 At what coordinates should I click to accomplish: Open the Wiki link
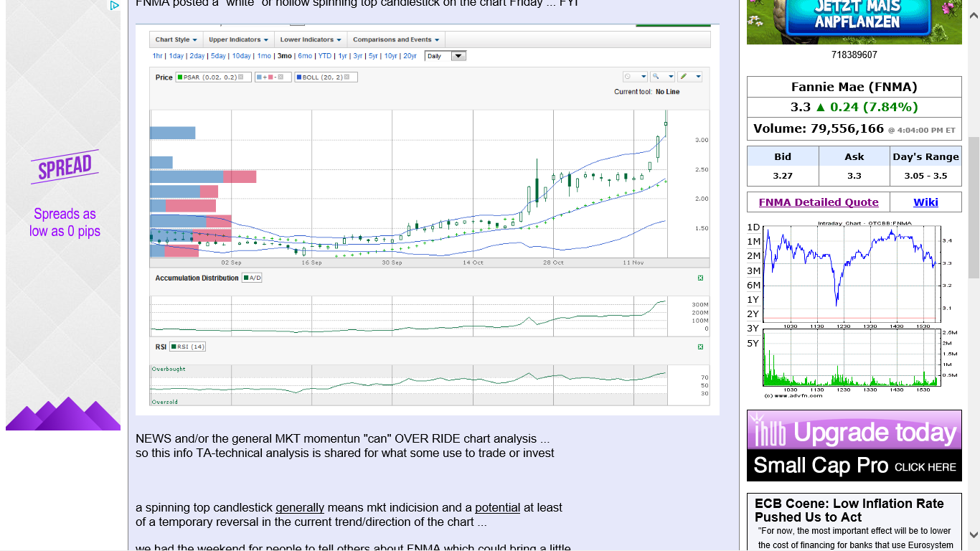(925, 202)
